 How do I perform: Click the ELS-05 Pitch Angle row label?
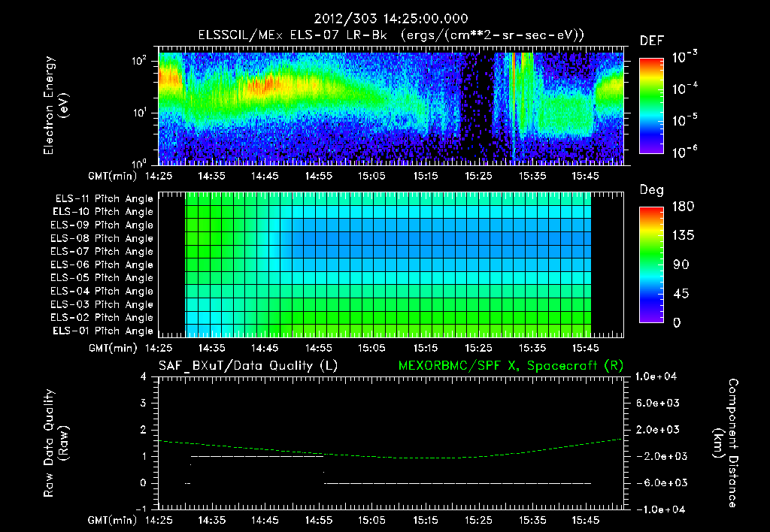point(102,278)
